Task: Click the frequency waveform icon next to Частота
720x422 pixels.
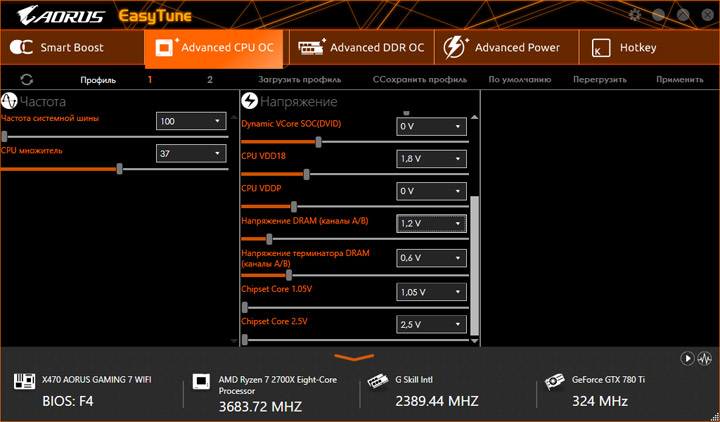Action: pos(9,101)
